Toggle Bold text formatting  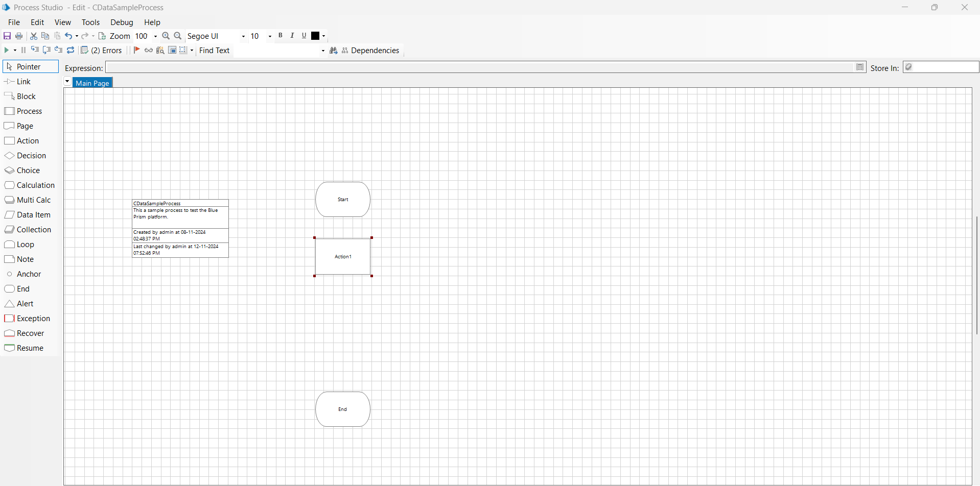[280, 36]
